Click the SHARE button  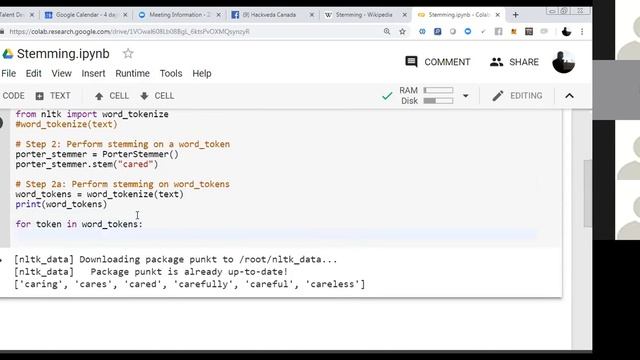tap(514, 62)
